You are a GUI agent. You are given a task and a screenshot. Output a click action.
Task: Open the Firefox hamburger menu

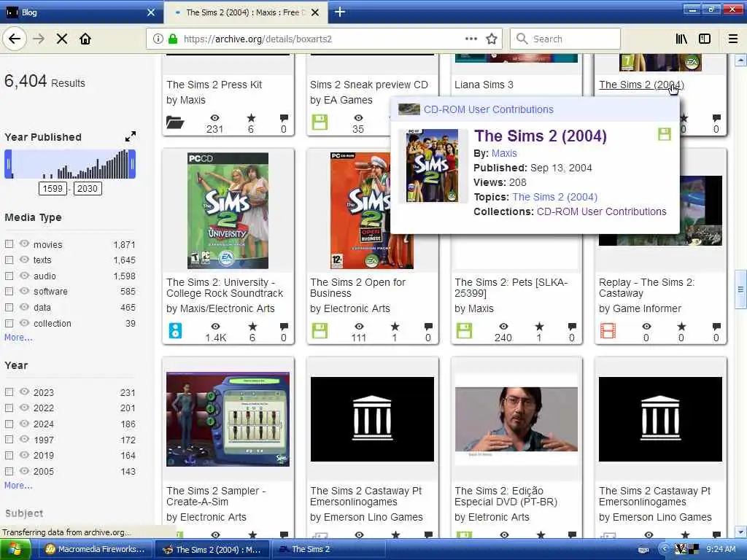(x=733, y=39)
